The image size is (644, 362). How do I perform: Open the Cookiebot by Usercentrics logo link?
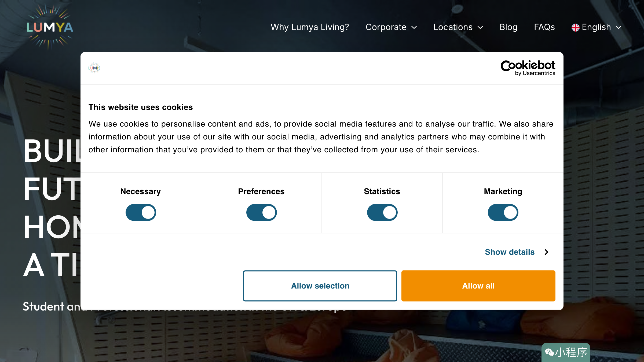pyautogui.click(x=528, y=68)
